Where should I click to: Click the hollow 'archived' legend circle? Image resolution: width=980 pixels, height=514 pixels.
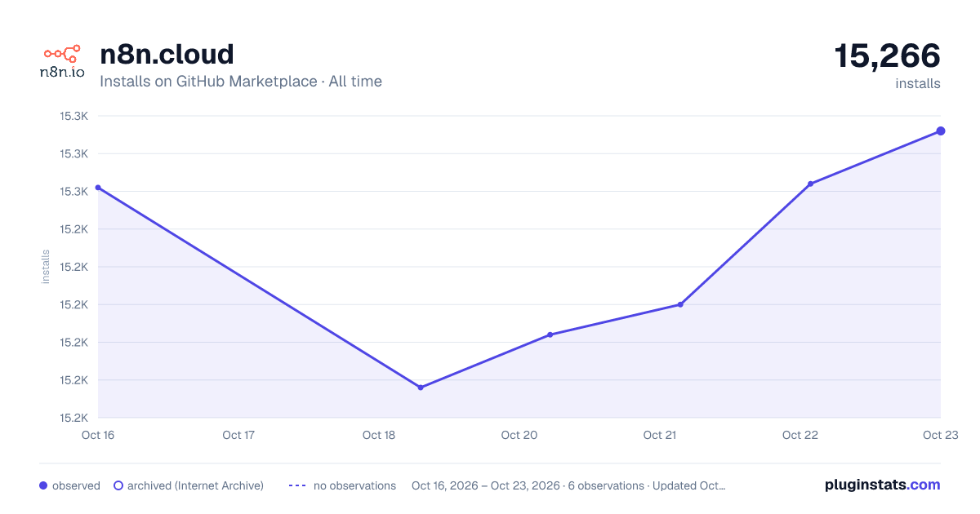pyautogui.click(x=118, y=485)
